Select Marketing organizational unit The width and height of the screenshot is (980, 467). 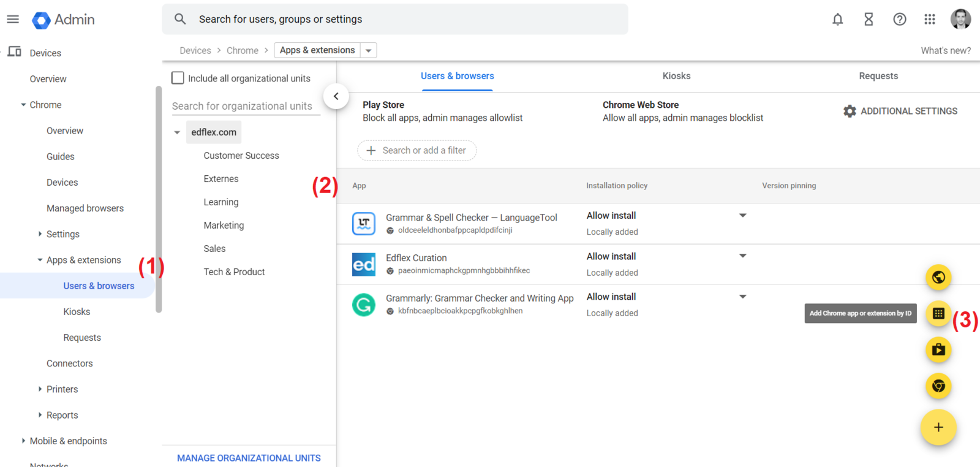click(x=224, y=226)
